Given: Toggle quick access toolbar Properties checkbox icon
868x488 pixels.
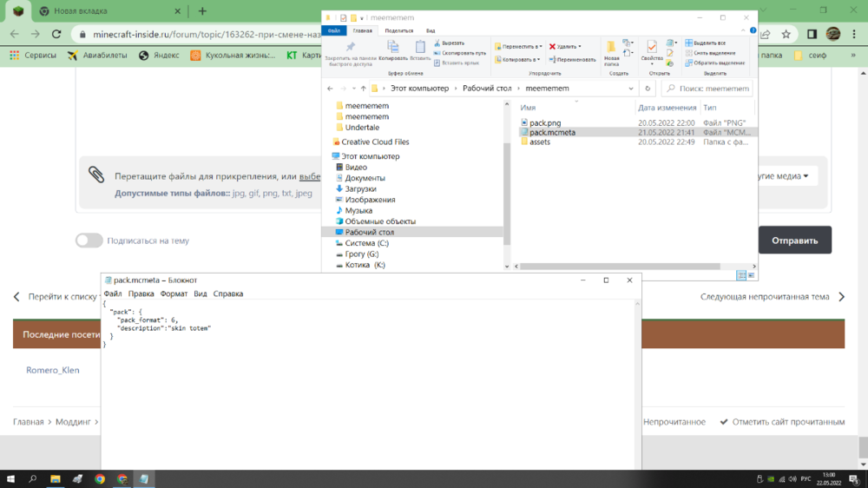Looking at the screenshot, I should click(x=343, y=17).
